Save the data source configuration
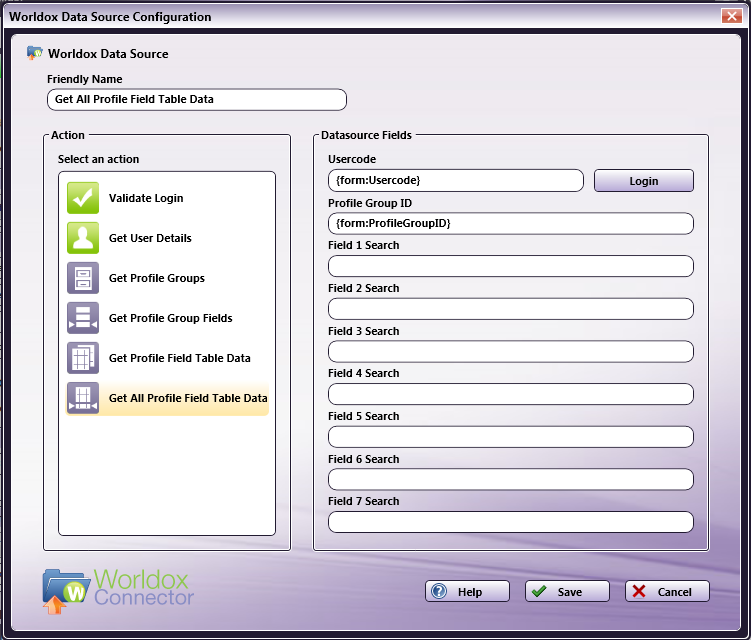This screenshot has width=751, height=640. pos(568,592)
